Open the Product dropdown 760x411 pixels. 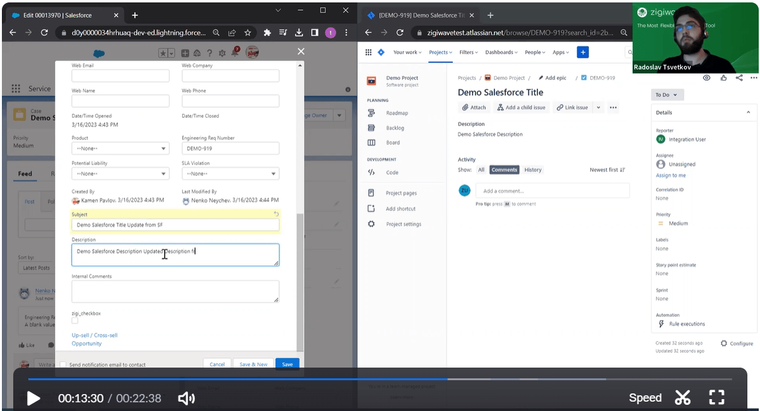tap(120, 148)
